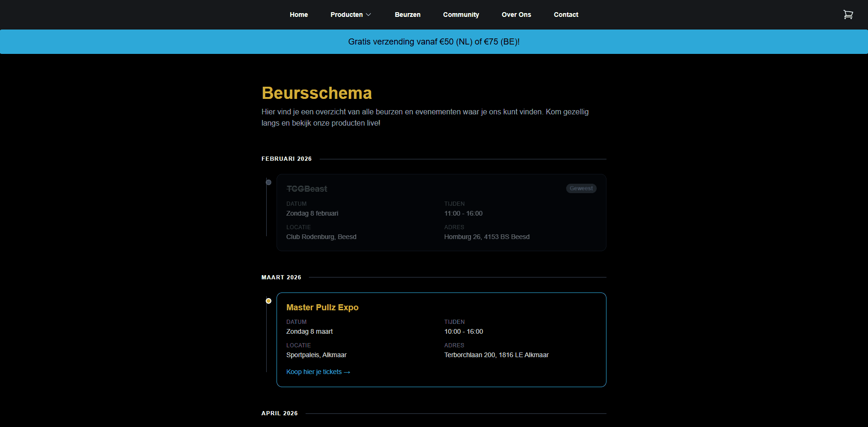Click the yellow timeline dot for March

pyautogui.click(x=269, y=301)
